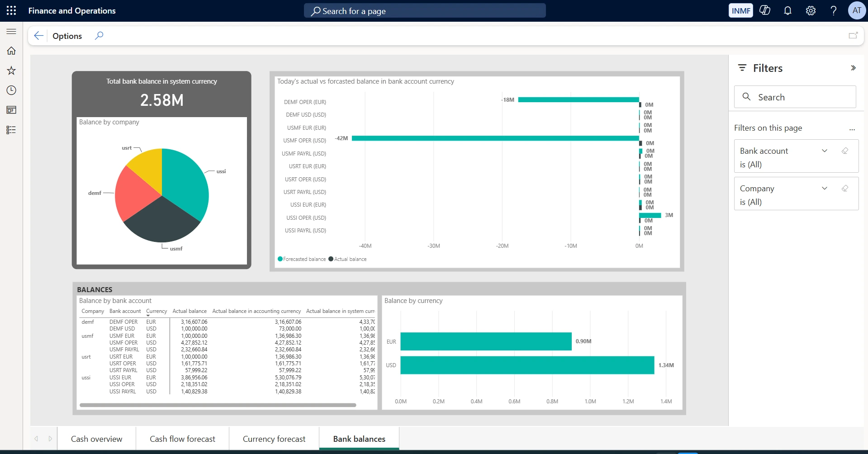Screen dimensions: 868x454
Task: Click the back arrow next to Options
Action: [39, 36]
